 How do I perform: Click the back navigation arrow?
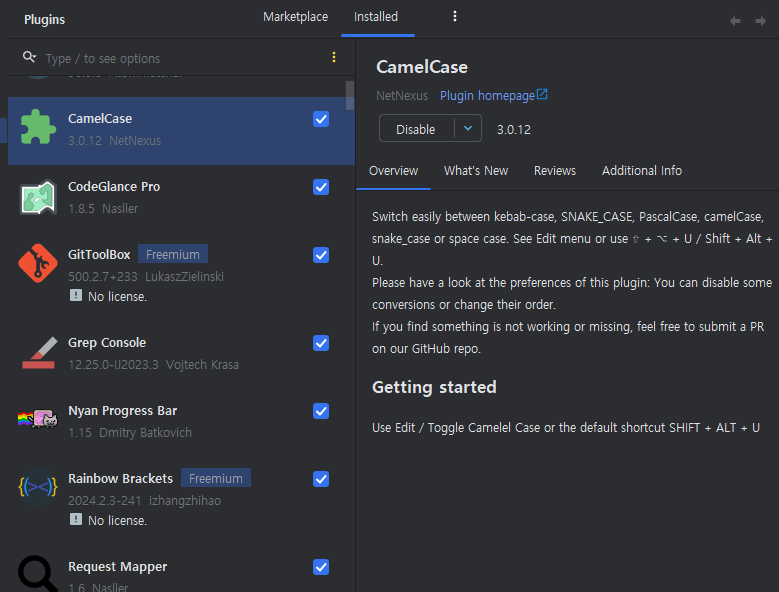point(735,21)
